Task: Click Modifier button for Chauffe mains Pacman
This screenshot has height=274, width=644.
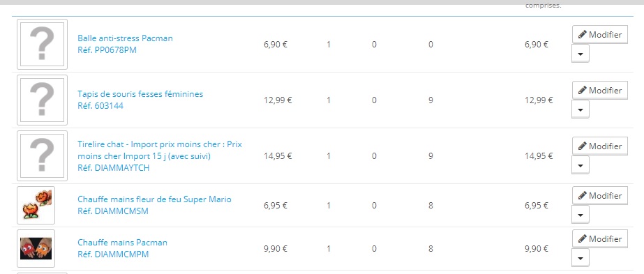Action: (599, 239)
